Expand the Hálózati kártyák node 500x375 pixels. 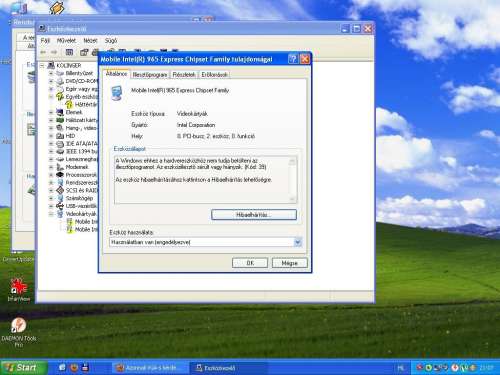(x=51, y=120)
